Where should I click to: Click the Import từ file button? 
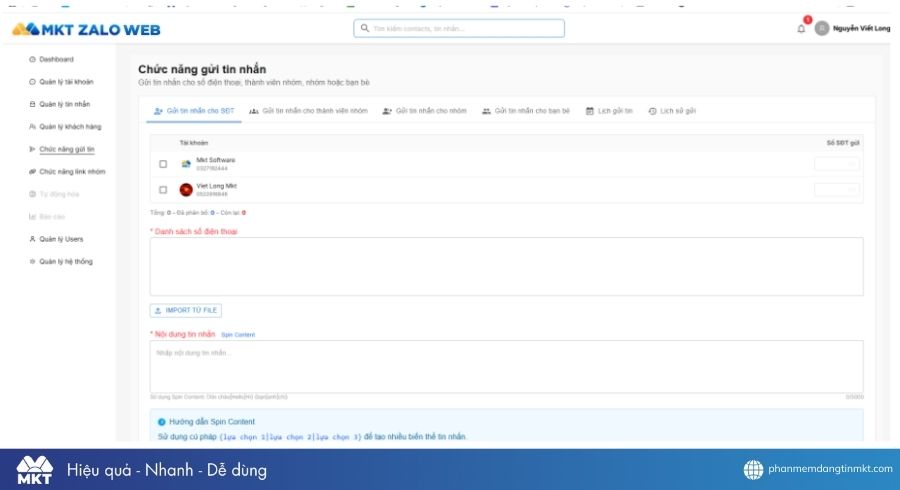[185, 310]
